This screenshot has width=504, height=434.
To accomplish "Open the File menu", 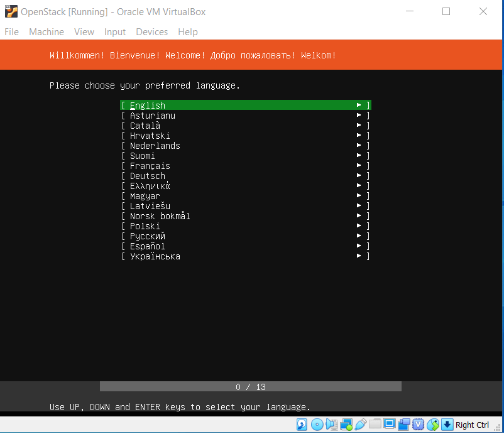I will [11, 32].
